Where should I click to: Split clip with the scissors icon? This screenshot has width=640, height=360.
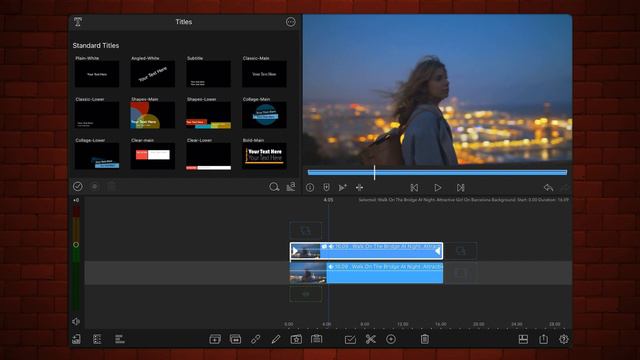click(371, 339)
